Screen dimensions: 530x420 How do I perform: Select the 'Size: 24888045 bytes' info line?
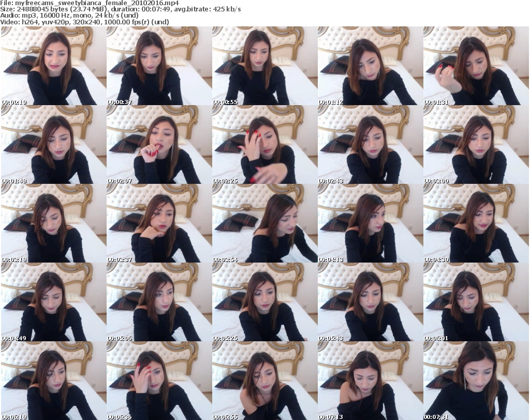pos(120,9)
